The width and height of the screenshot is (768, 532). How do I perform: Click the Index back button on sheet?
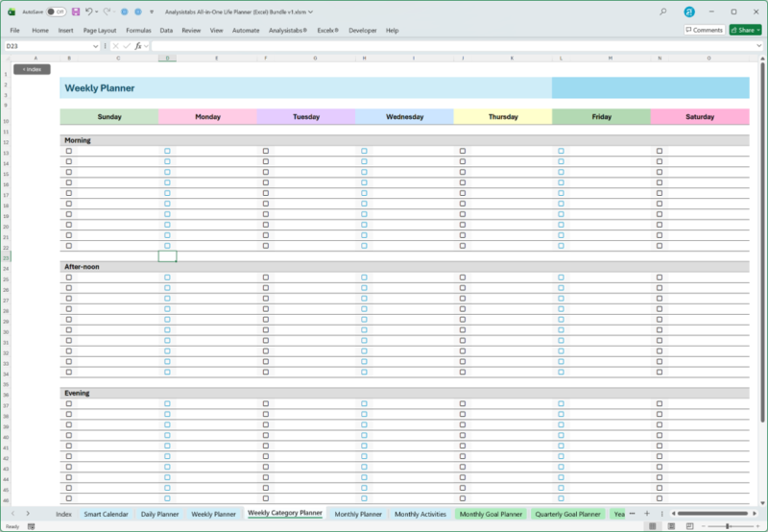click(x=32, y=69)
